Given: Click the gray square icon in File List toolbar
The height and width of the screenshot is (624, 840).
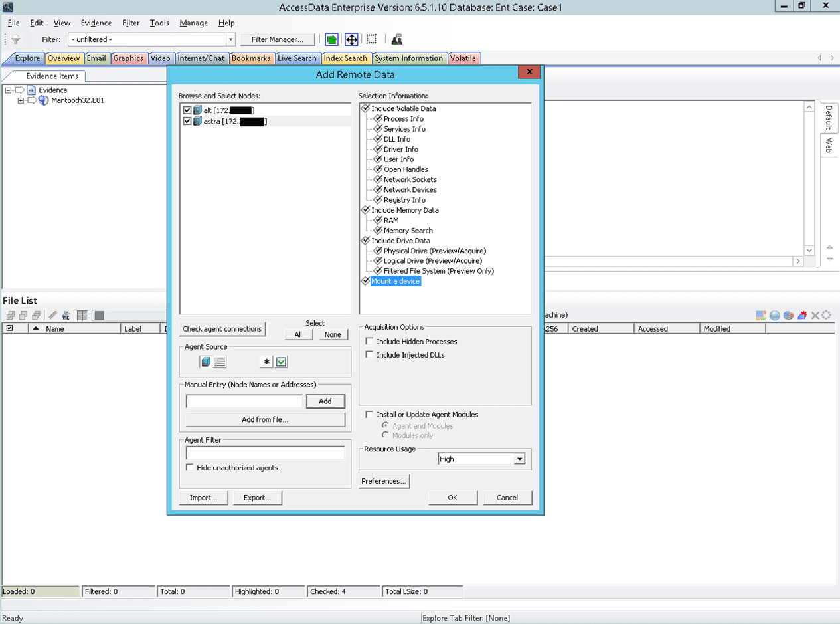Looking at the screenshot, I should click(99, 316).
